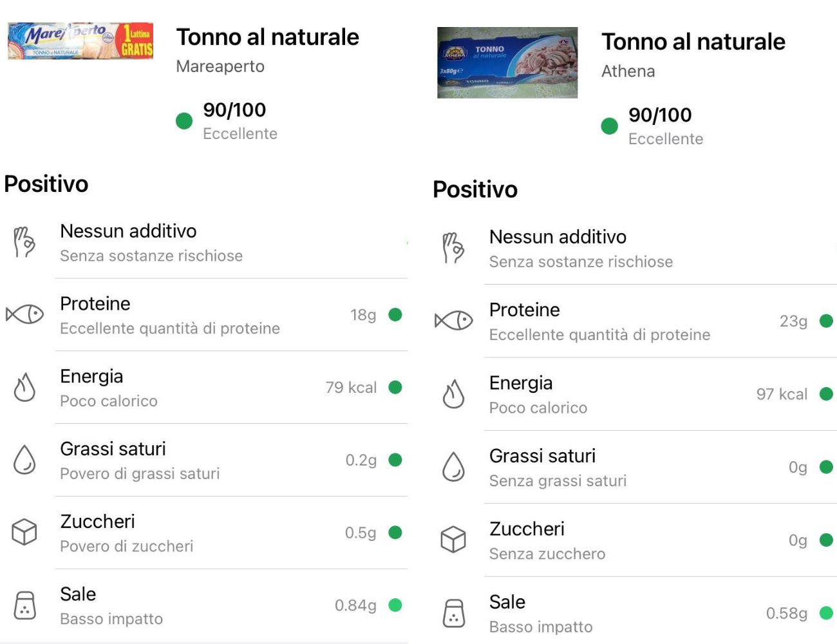
Task: Select the fish Proteine icon for Athena
Action: [x=453, y=321]
